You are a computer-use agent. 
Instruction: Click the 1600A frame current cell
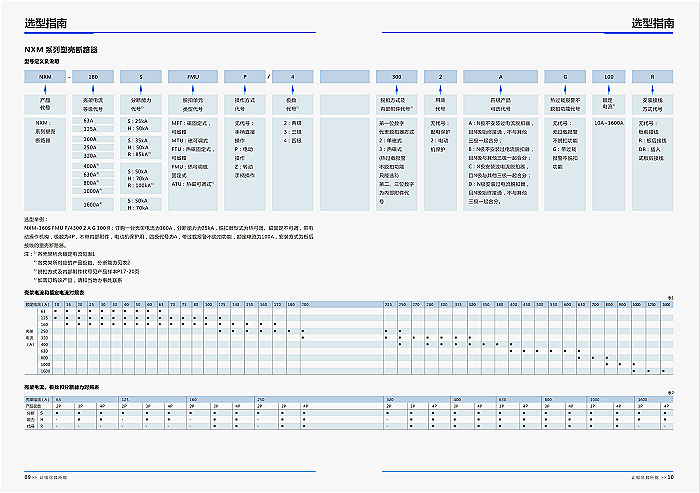tap(93, 205)
